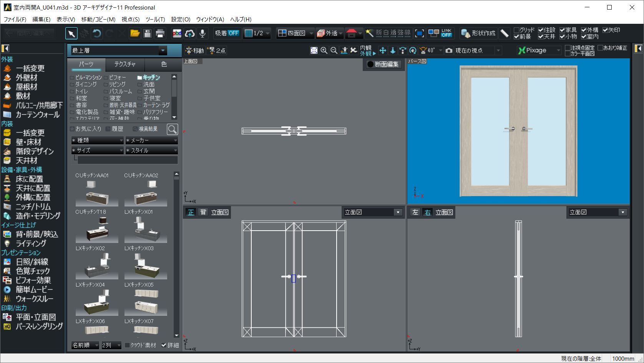Image resolution: width=644 pixels, height=363 pixels.
Task: Enable the グリッド checkbox
Action: click(517, 30)
